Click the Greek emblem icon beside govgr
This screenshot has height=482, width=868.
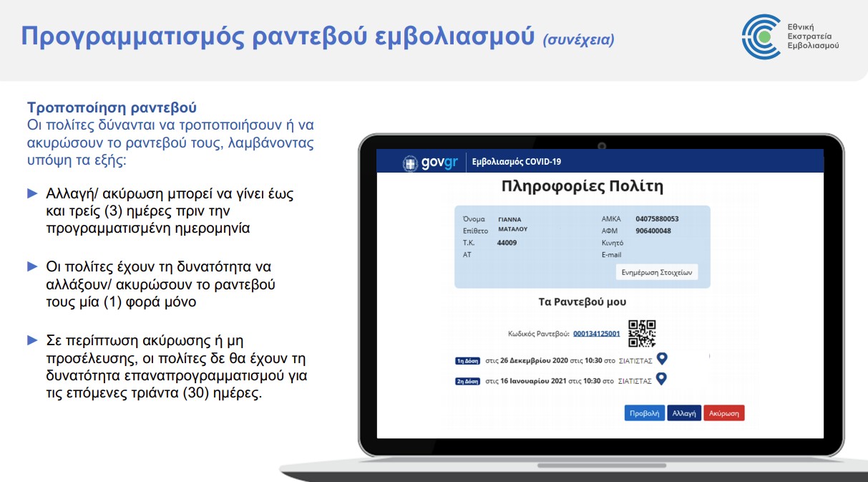coord(411,163)
